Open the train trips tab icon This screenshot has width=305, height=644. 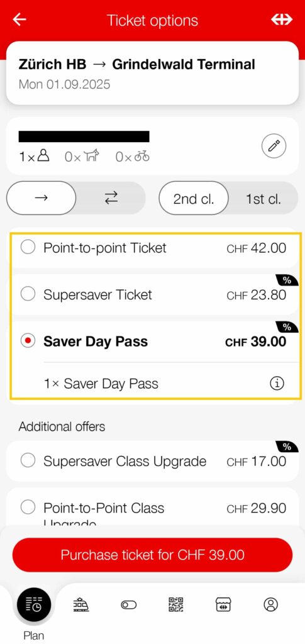81,604
